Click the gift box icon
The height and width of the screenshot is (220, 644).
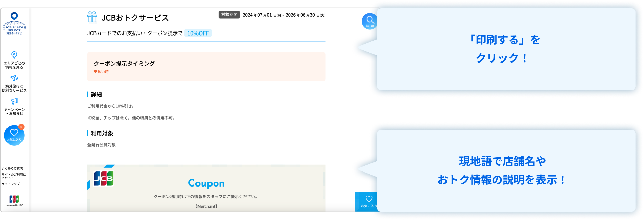click(x=92, y=17)
